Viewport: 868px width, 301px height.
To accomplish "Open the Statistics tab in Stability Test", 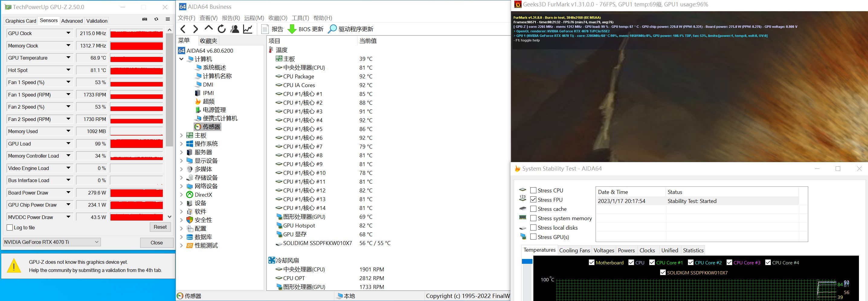I will 693,250.
